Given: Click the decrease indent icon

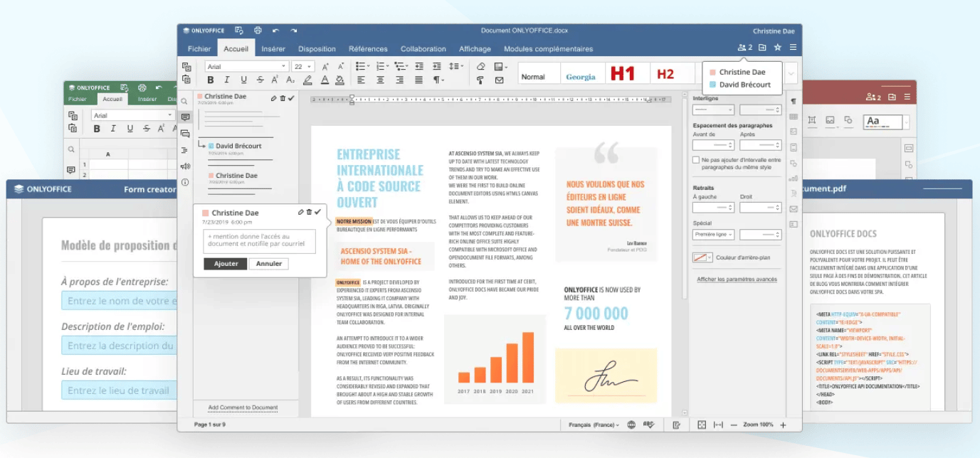Looking at the screenshot, I should click(418, 66).
